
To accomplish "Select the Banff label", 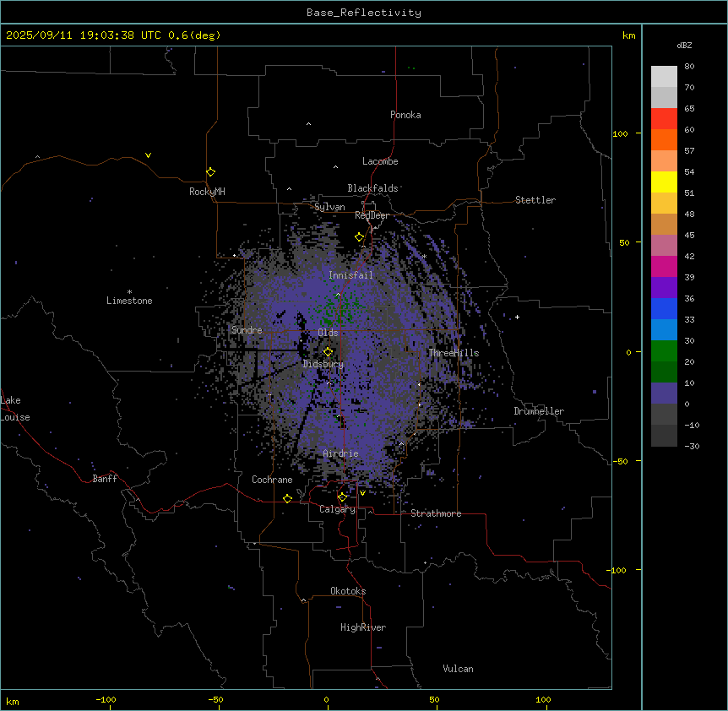I will click(x=105, y=479).
